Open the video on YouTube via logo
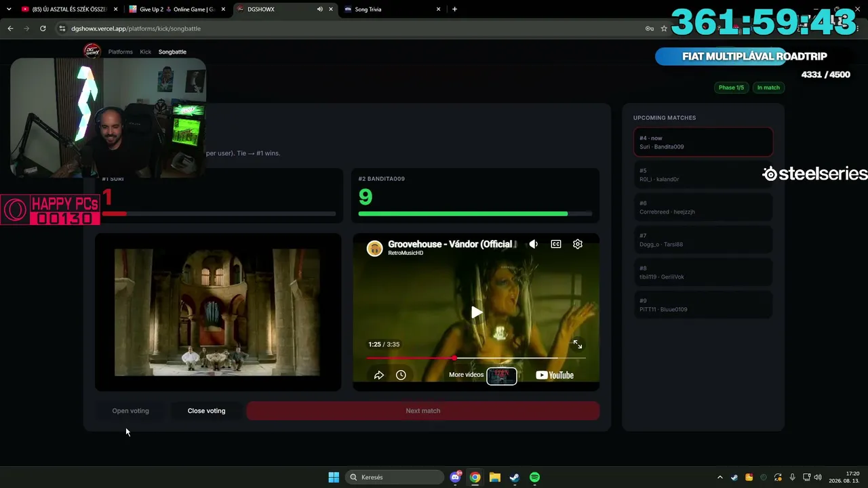This screenshot has height=488, width=868. (555, 375)
